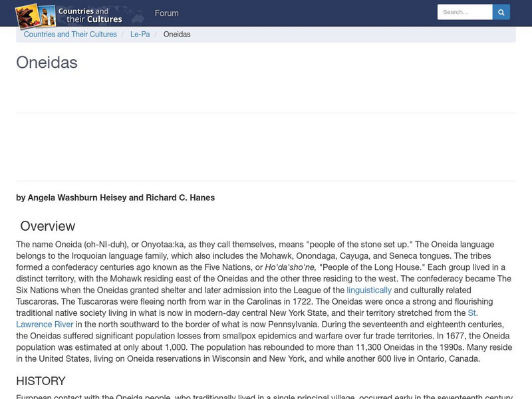Click the author byline Angela Washburn Heisey
This screenshot has width=532, height=399.
(x=77, y=198)
